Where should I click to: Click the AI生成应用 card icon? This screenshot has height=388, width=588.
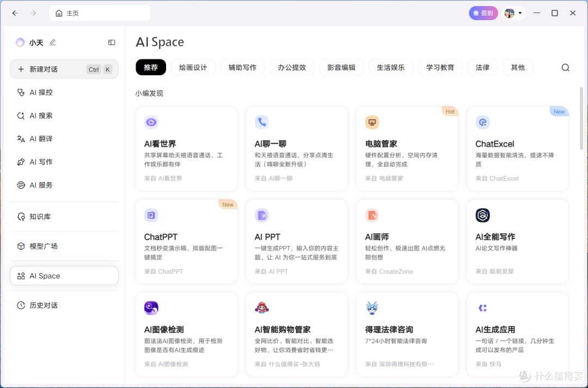tap(482, 308)
